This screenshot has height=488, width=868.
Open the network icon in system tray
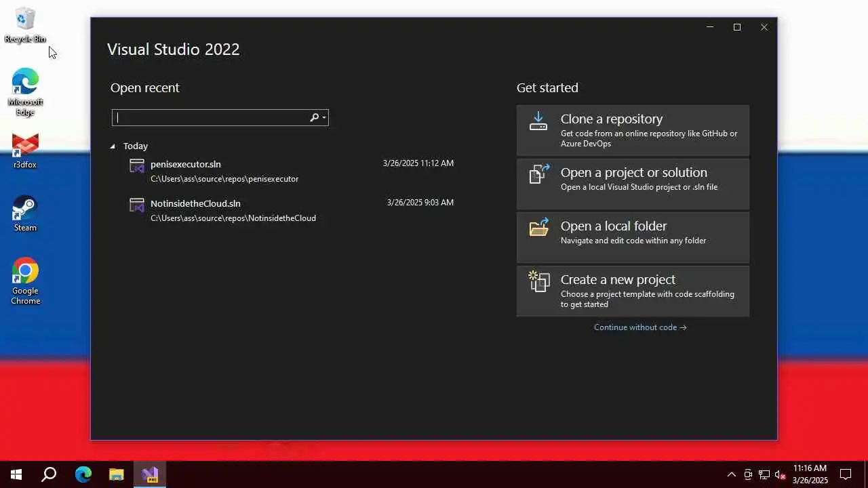764,474
